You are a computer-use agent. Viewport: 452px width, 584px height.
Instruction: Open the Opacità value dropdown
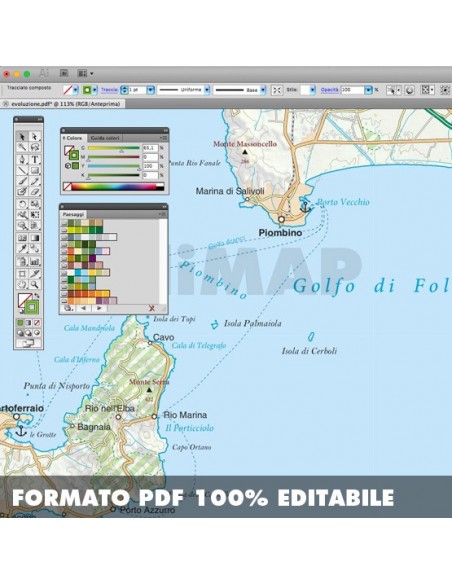click(x=368, y=90)
